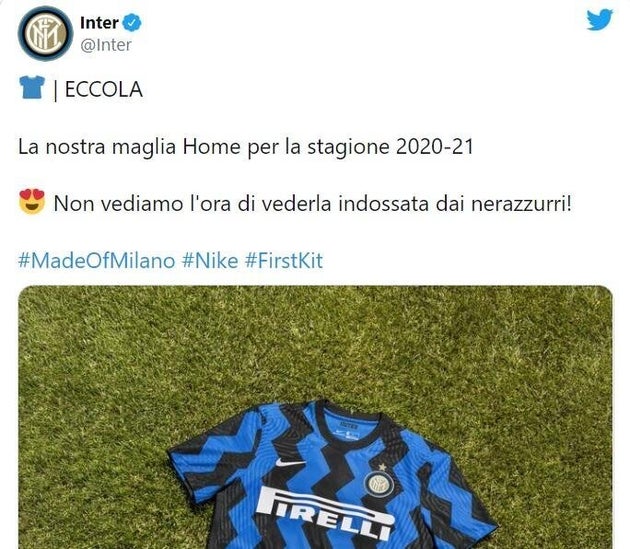Click the Pirelli sponsor logo on the jersey

point(324,513)
